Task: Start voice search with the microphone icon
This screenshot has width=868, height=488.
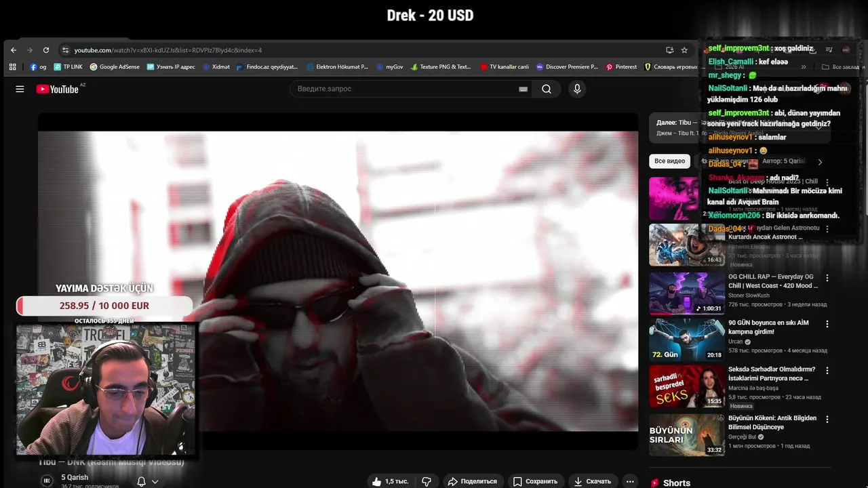Action: 577,89
